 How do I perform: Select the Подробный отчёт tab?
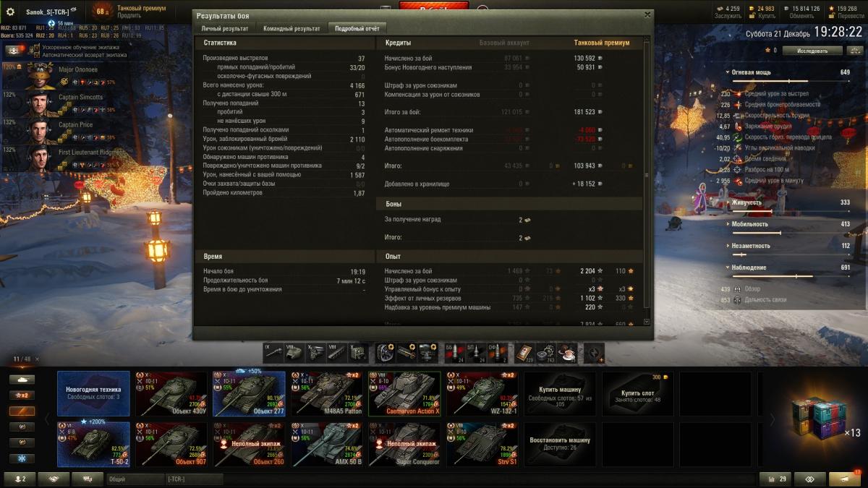coord(357,29)
